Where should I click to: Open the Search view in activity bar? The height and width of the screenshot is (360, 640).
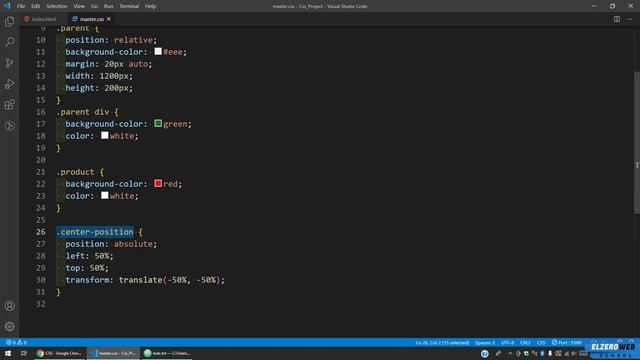9,42
